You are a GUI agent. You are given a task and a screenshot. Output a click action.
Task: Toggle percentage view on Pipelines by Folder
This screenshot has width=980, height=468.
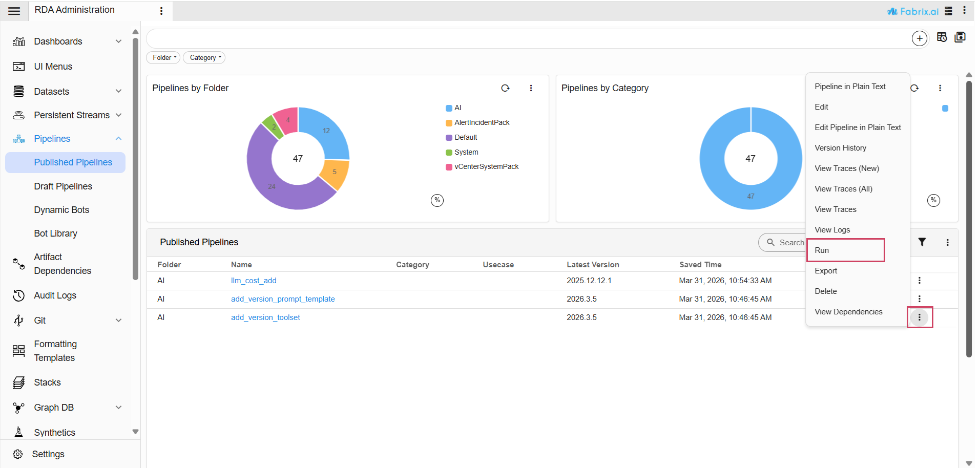coord(437,200)
